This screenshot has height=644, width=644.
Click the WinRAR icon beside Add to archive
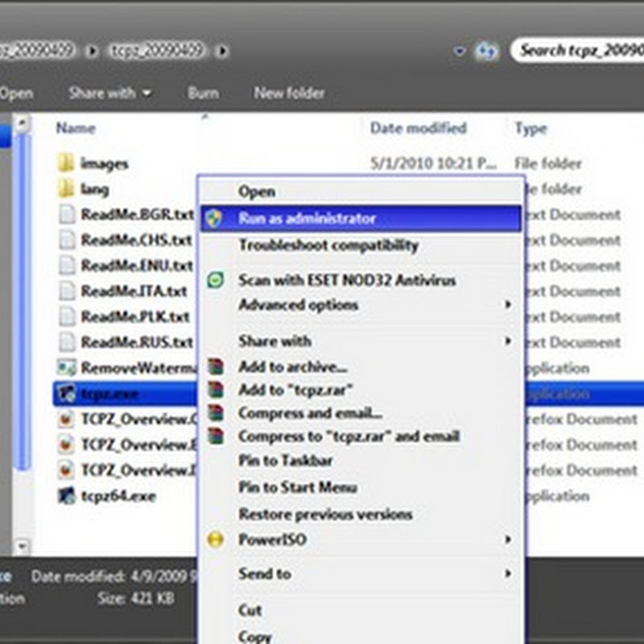(x=216, y=366)
